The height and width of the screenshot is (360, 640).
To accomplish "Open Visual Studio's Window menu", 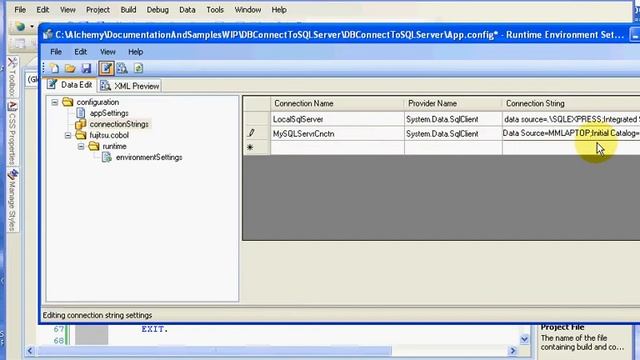I will coord(247,10).
